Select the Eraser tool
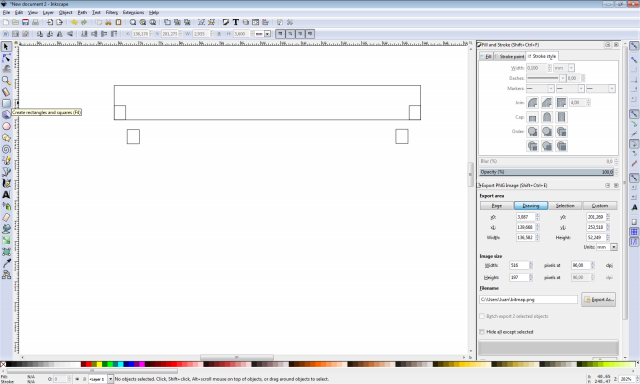Screen dimensions: 640x384 point(6,218)
